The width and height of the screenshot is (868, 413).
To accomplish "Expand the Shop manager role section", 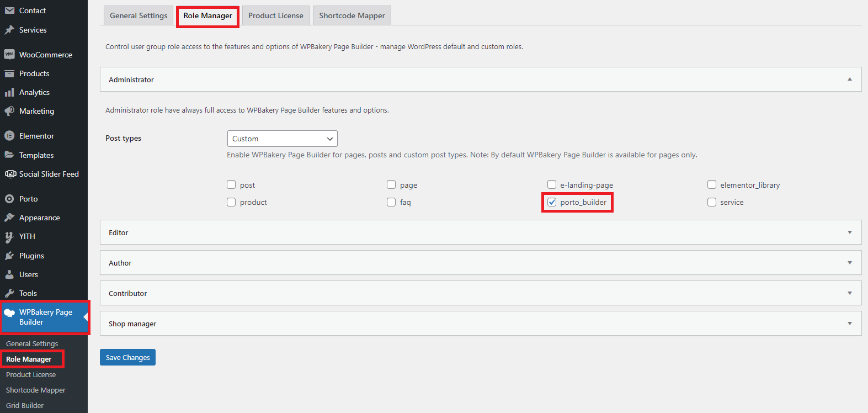I will (481, 324).
